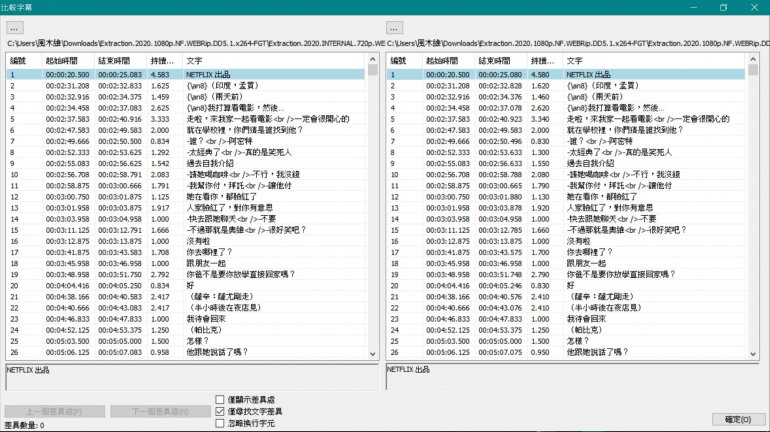The image size is (770, 432).
Task: Click the 編號 column header in right list
Action: pyautogui.click(x=404, y=61)
